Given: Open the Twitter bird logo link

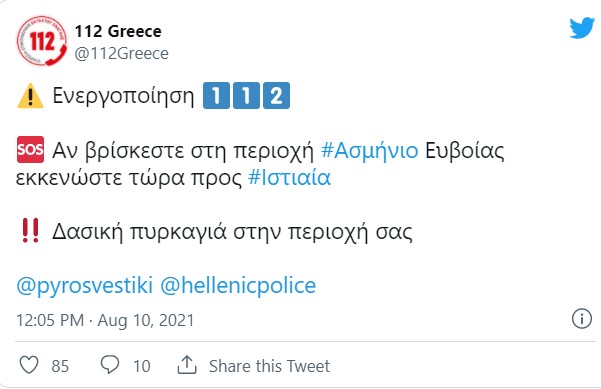Looking at the screenshot, I should point(582,28).
